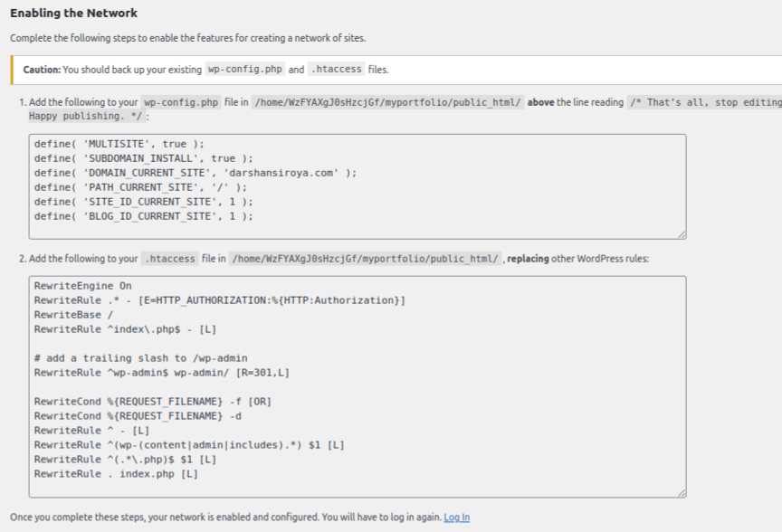
Task: Click inside the wp-config.php code textarea
Action: click(x=358, y=186)
